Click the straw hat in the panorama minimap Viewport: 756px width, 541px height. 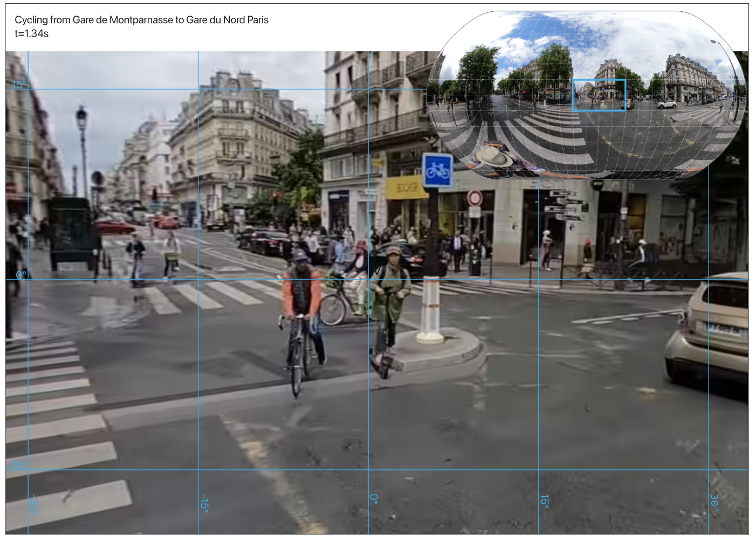tap(494, 156)
